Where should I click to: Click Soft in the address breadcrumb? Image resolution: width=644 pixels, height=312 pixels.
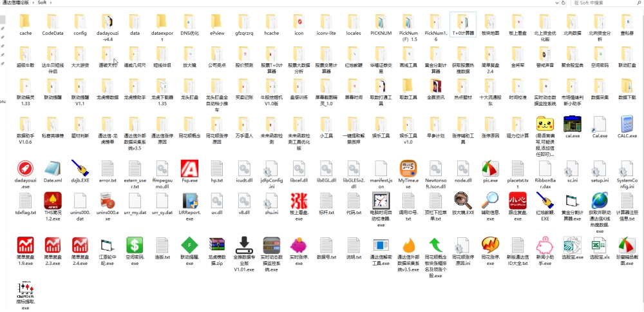click(42, 3)
